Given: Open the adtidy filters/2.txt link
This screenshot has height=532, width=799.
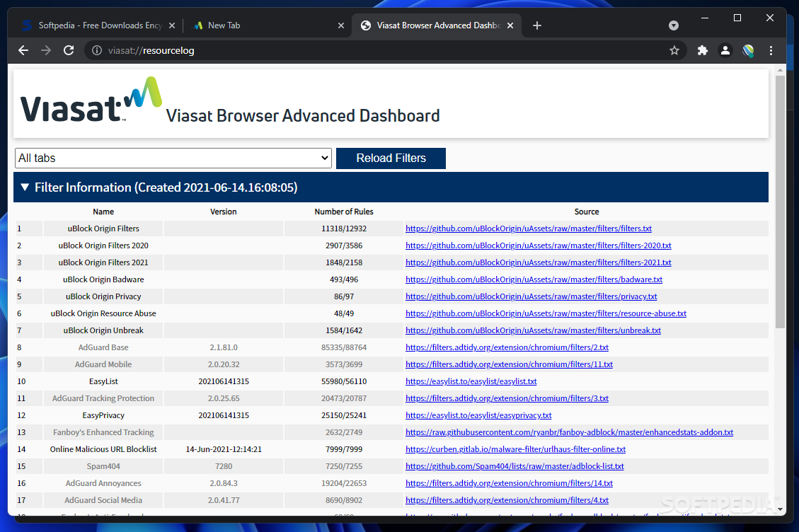Looking at the screenshot, I should pyautogui.click(x=507, y=347).
